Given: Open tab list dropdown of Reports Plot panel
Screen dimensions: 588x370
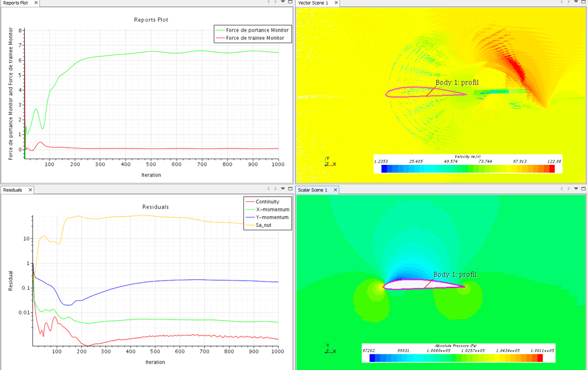Looking at the screenshot, I should 283,2.
